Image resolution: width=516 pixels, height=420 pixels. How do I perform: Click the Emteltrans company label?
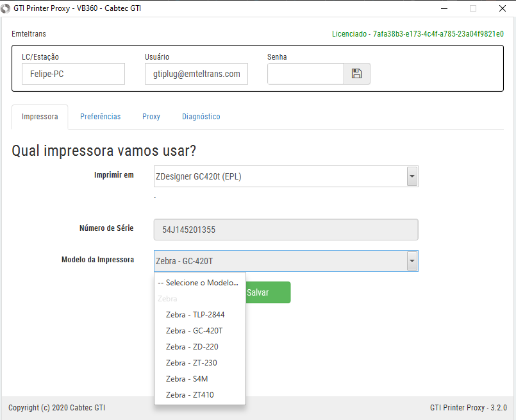[x=29, y=34]
